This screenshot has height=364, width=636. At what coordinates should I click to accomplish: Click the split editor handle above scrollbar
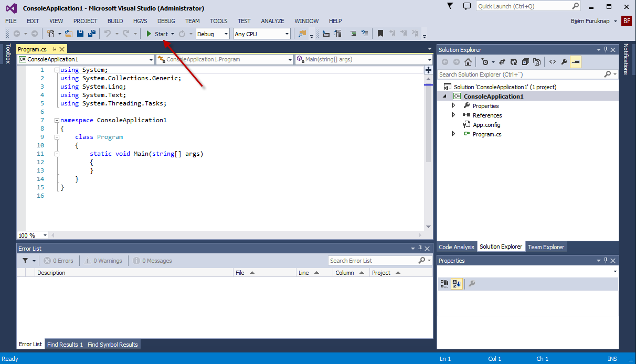(x=428, y=70)
